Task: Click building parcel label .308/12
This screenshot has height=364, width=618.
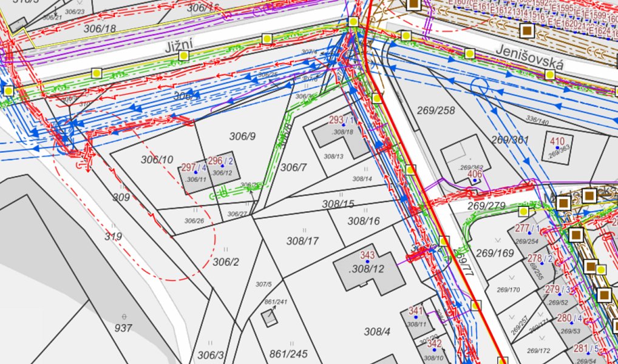Action: pos(367,269)
